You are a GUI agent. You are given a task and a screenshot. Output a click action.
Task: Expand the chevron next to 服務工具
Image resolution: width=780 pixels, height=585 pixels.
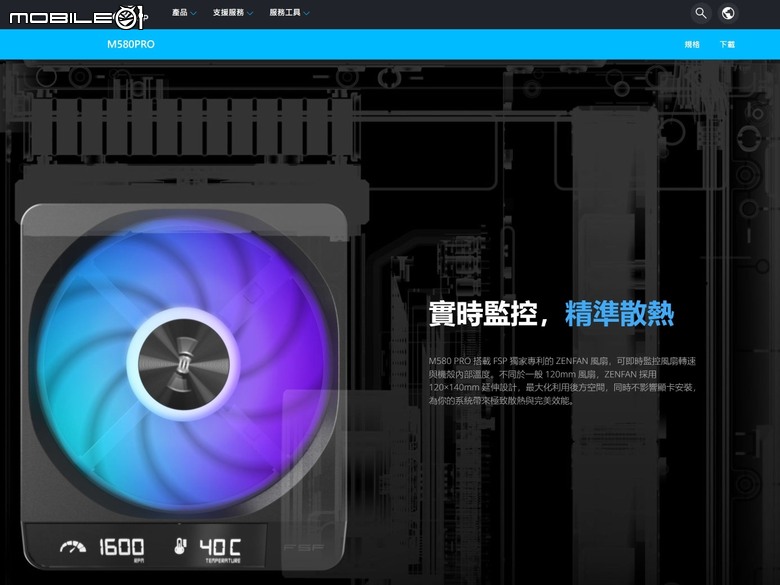(306, 13)
